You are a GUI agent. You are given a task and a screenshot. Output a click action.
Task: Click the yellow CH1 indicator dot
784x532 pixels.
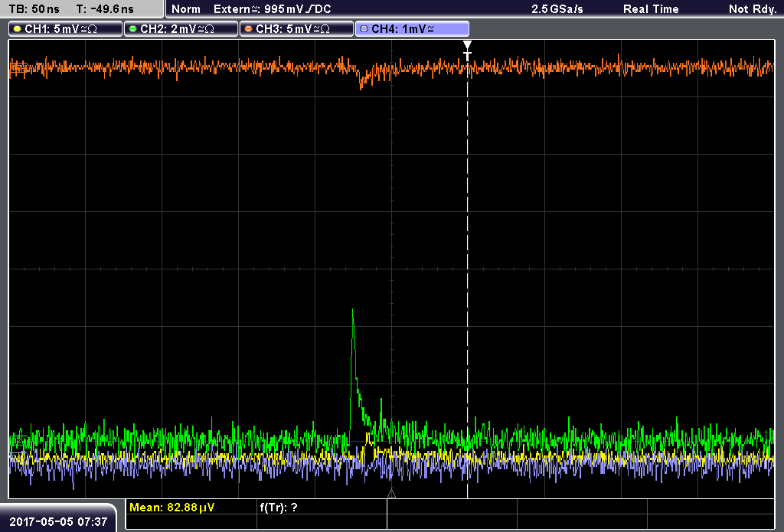pyautogui.click(x=18, y=29)
